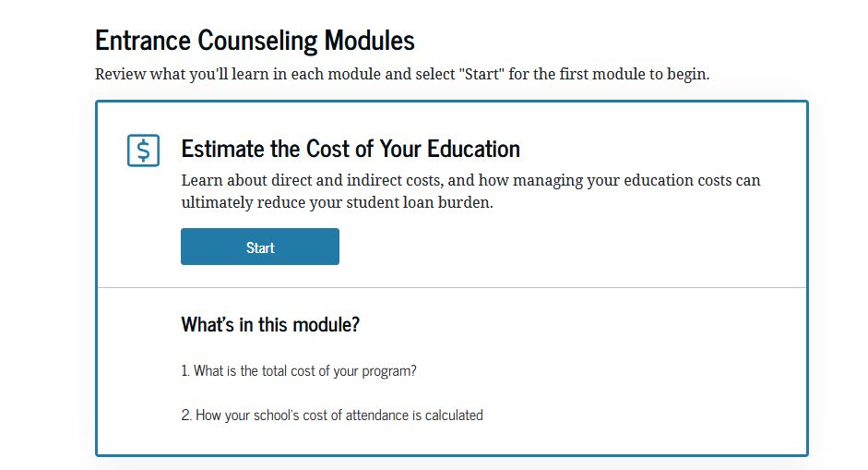This screenshot has height=470, width=868.
Task: Click the divider line below the Start button
Action: pyautogui.click(x=452, y=288)
